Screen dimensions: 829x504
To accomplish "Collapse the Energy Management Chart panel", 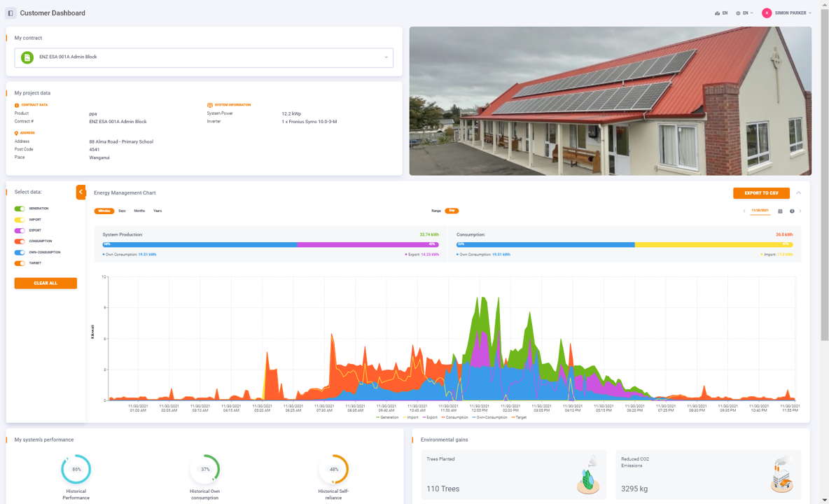I will coord(798,193).
